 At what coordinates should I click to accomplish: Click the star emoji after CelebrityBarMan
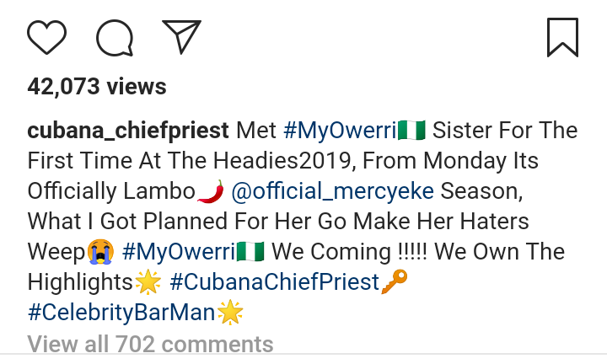pos(229,313)
